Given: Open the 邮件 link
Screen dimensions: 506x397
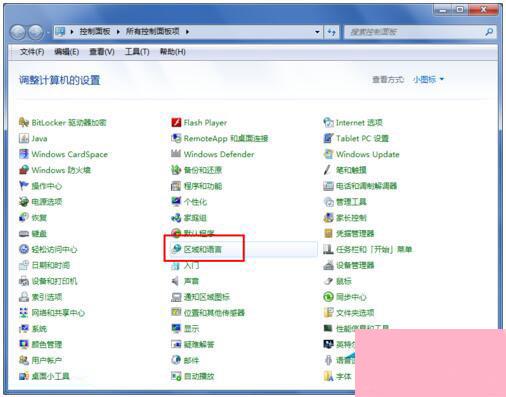Looking at the screenshot, I should pos(191,360).
